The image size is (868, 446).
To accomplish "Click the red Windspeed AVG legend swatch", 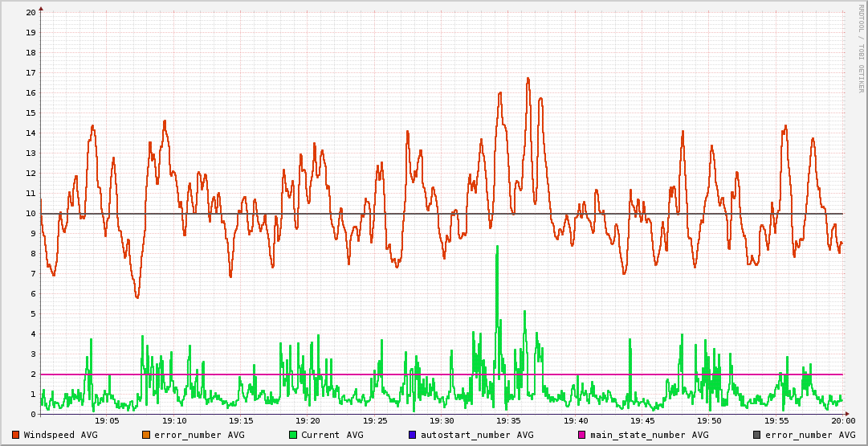I will point(16,435).
